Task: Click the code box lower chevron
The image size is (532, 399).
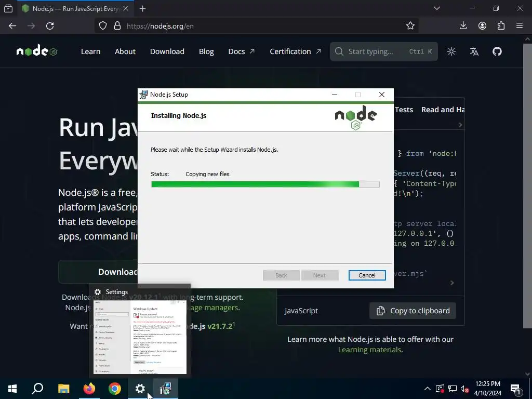Action: (451, 283)
